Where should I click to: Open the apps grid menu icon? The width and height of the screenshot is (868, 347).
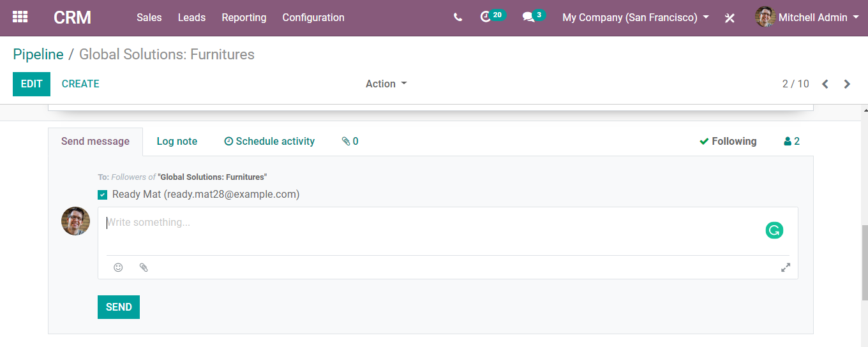tap(20, 17)
